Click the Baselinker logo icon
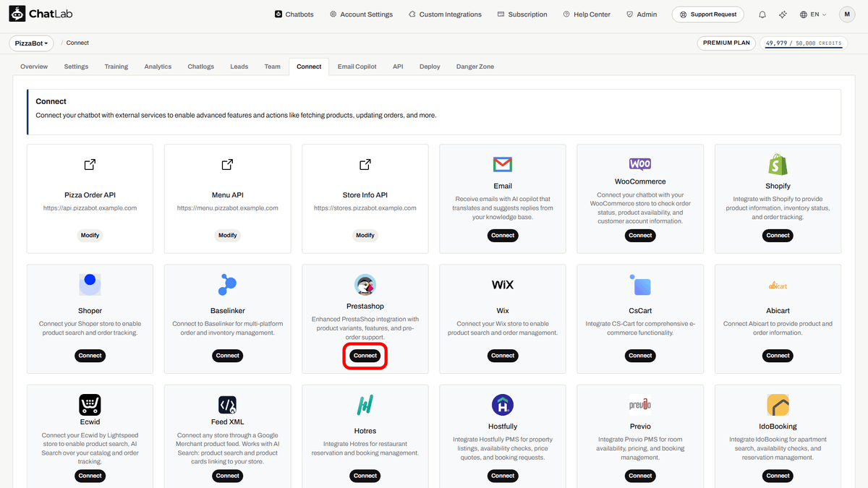868x488 pixels. click(227, 285)
